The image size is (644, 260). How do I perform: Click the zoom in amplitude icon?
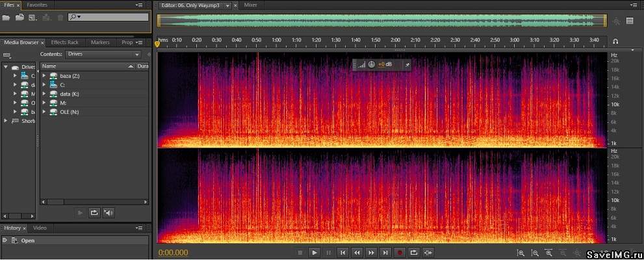coord(521,253)
